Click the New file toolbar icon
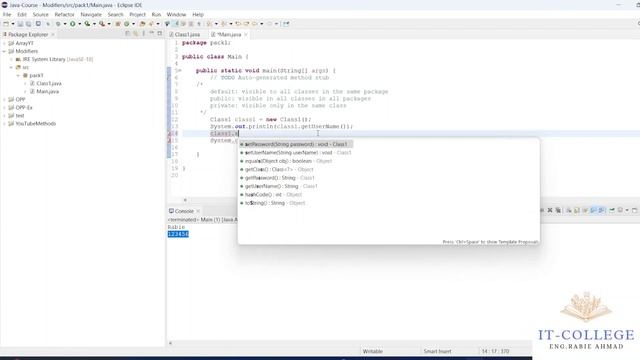The width and height of the screenshot is (640, 360). pyautogui.click(x=6, y=24)
